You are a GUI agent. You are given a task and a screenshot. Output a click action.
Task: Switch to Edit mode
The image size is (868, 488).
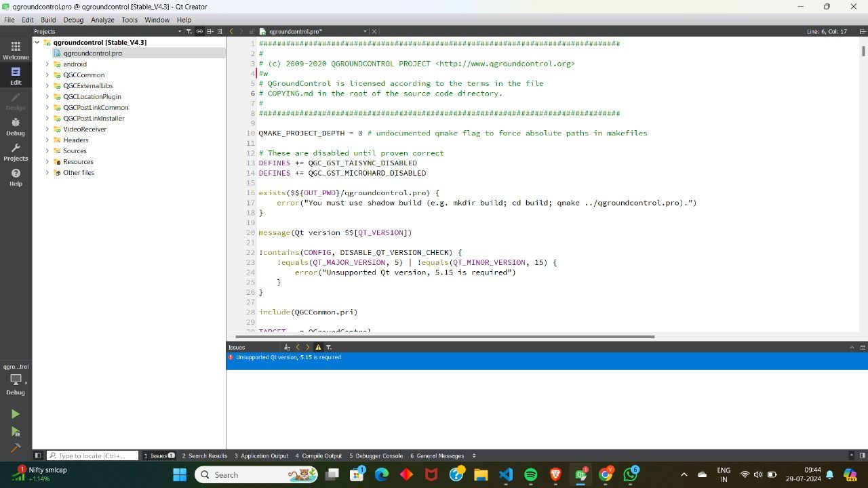click(16, 75)
